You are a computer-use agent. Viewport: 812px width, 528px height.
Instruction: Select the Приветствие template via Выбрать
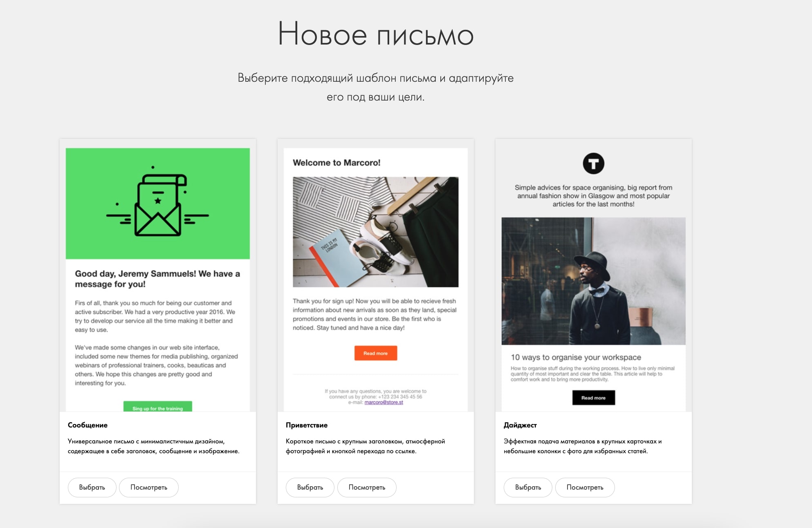[310, 487]
